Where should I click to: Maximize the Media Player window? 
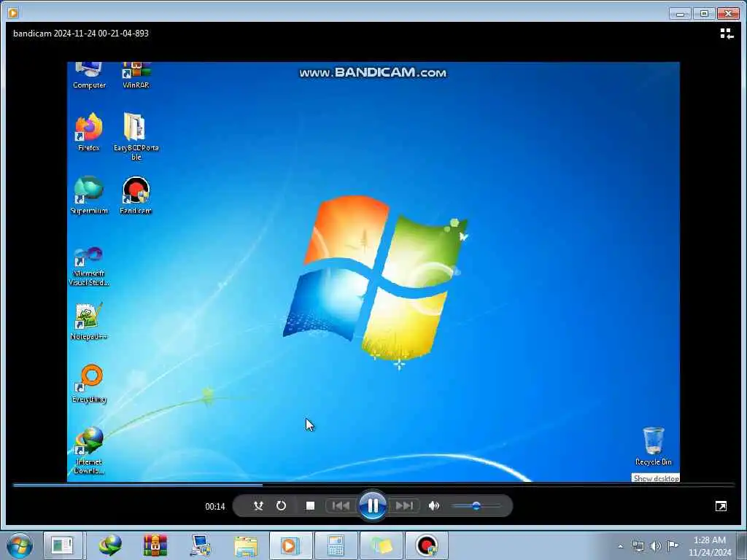704,14
